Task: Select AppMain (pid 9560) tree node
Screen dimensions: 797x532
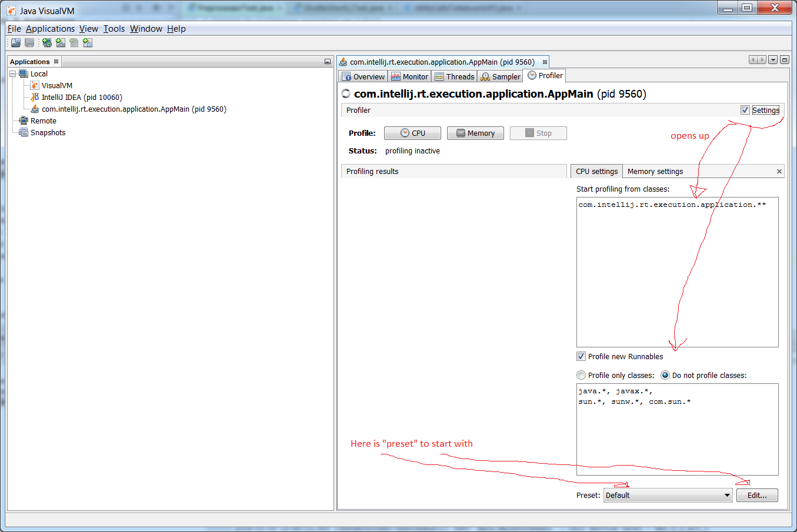Action: coord(134,109)
